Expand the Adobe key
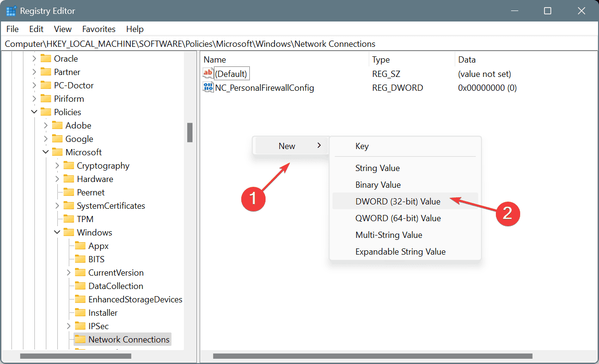This screenshot has width=599, height=364. tap(45, 125)
